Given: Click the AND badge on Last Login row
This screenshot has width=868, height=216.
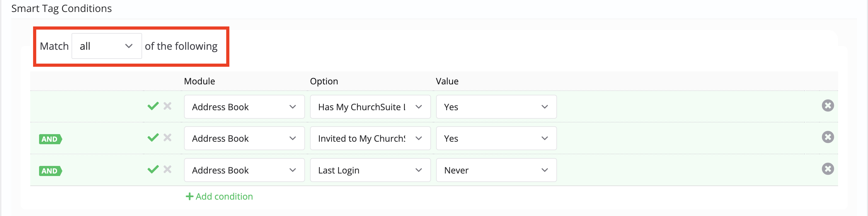Looking at the screenshot, I should click(x=50, y=171).
